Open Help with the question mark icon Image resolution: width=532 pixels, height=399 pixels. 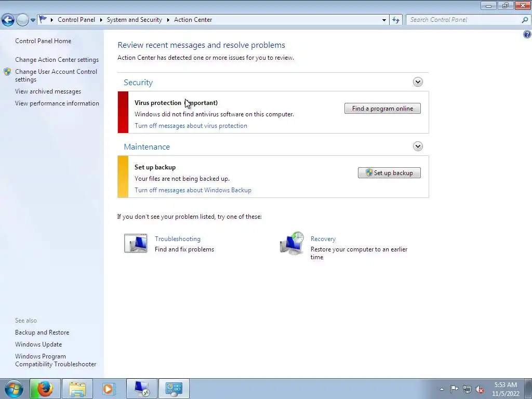[527, 34]
